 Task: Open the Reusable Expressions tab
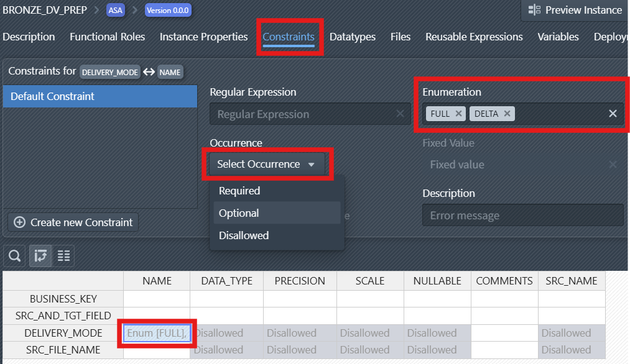click(x=474, y=37)
